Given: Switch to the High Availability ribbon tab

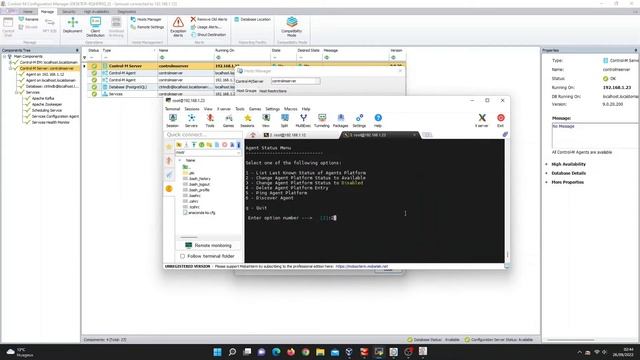Looking at the screenshot, I should tap(96, 11).
